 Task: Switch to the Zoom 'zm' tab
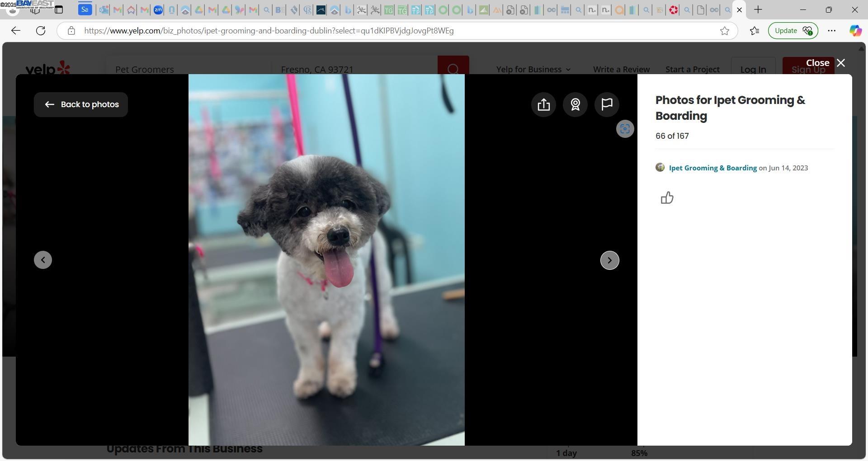click(158, 10)
